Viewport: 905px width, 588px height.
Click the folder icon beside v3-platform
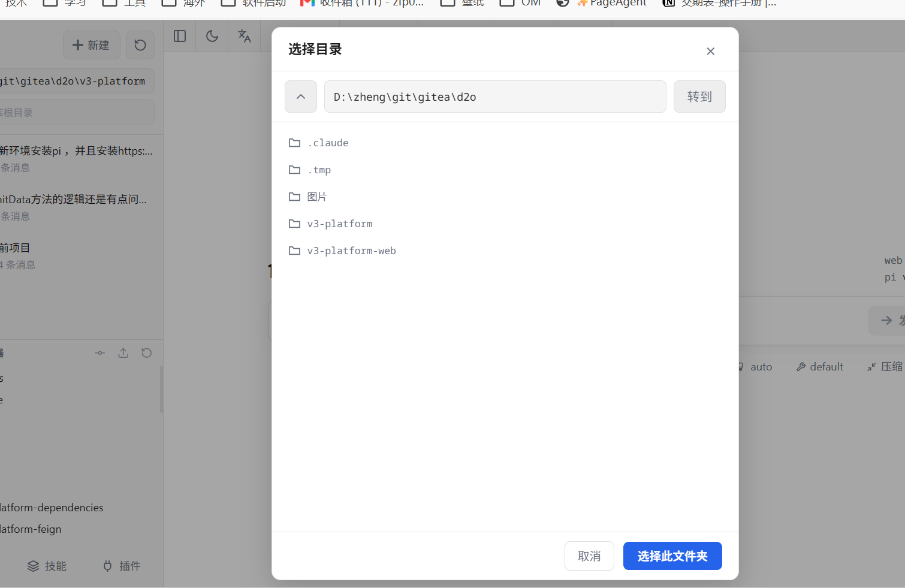point(294,224)
